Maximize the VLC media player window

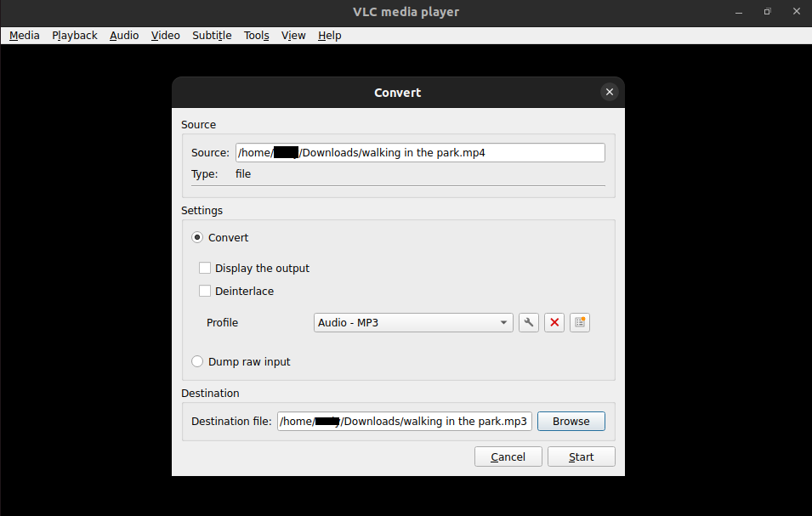(768, 11)
